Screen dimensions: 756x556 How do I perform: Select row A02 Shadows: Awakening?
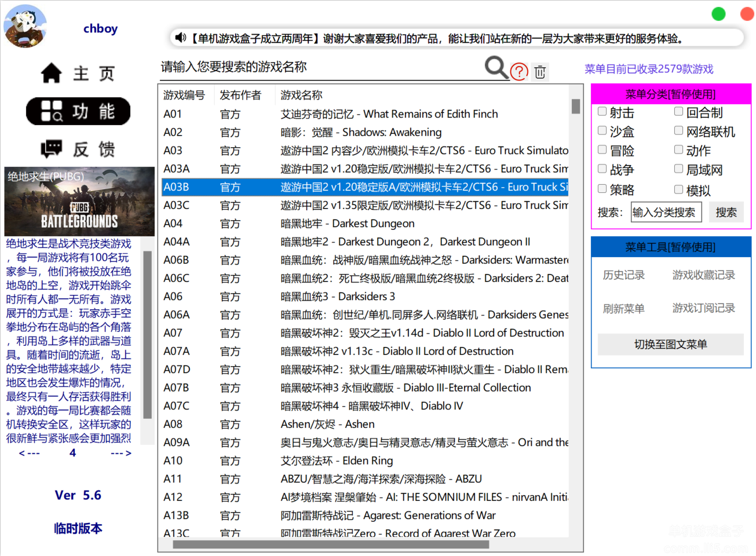[x=365, y=132]
